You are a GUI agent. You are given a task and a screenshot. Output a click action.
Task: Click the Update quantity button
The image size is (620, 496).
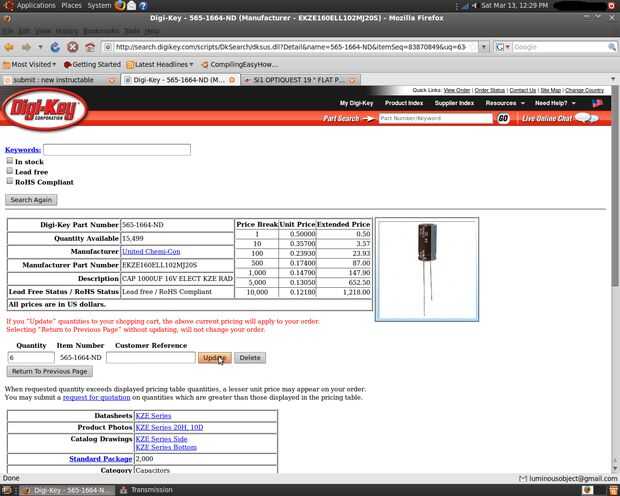pyautogui.click(x=215, y=358)
